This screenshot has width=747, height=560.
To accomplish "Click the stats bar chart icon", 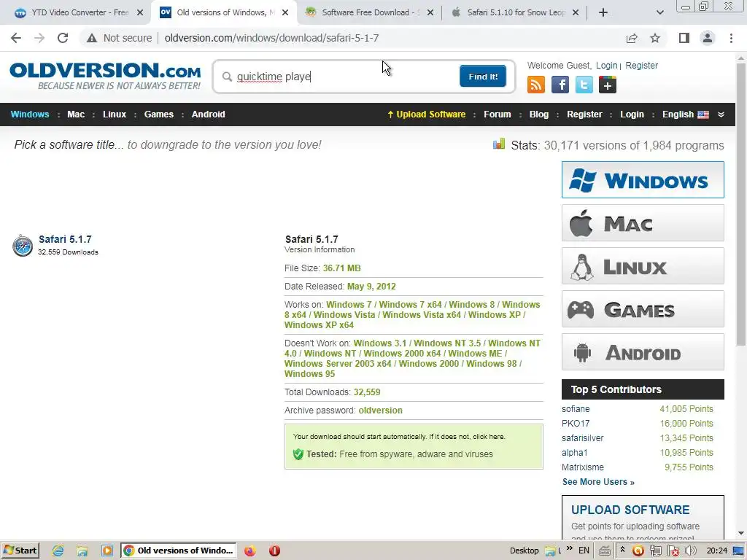I will click(499, 144).
